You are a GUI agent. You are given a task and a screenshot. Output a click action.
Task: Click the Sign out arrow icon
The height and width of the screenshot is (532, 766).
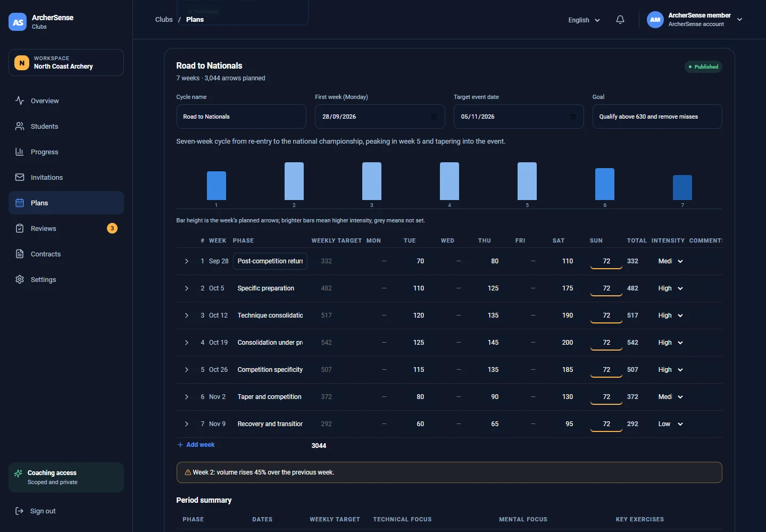tap(19, 511)
